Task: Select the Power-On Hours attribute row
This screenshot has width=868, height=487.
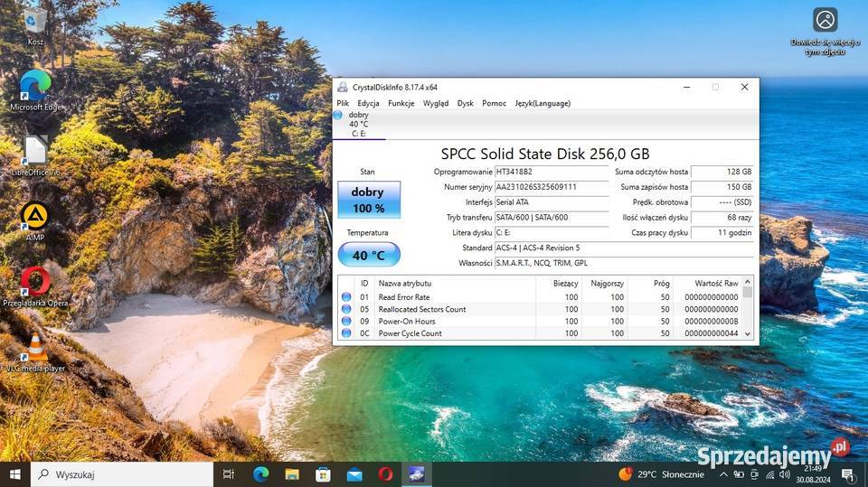Action: point(540,322)
